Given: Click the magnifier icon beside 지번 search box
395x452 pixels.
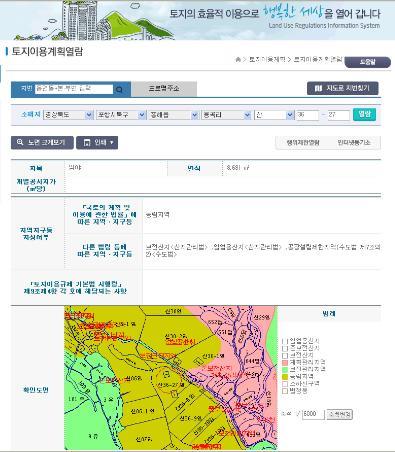Looking at the screenshot, I should coord(119,89).
